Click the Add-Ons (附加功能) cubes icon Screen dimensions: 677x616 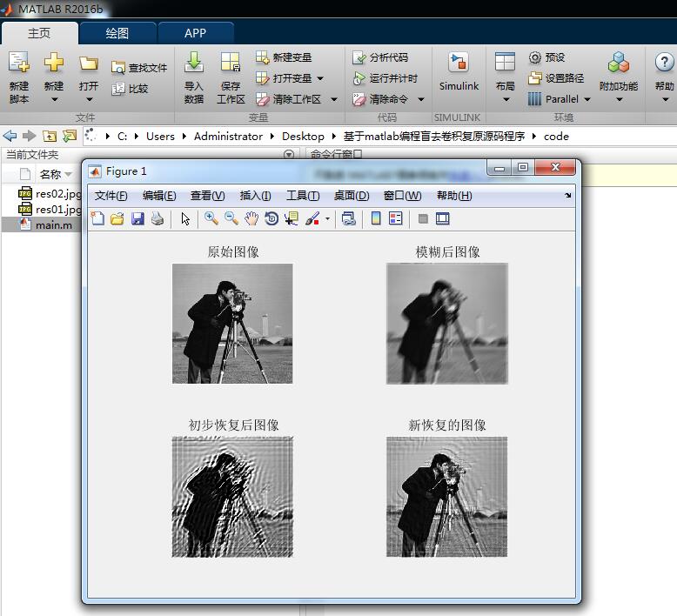619,62
